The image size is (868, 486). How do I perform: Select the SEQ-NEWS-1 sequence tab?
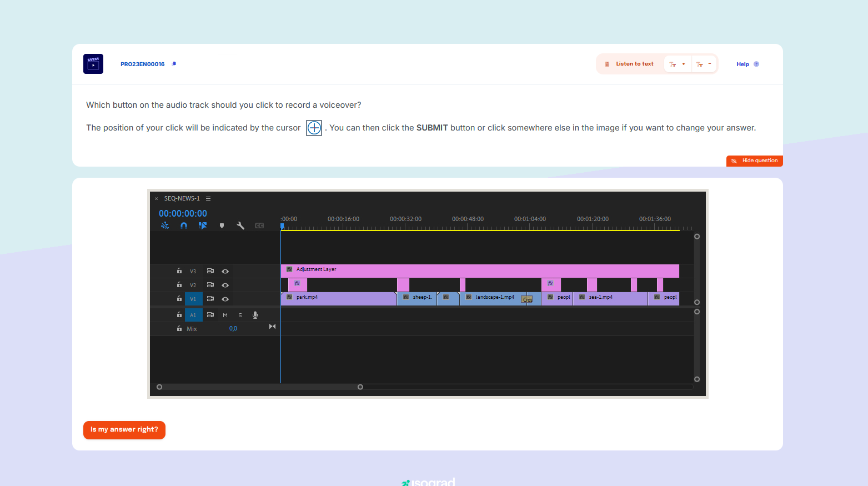pos(182,198)
